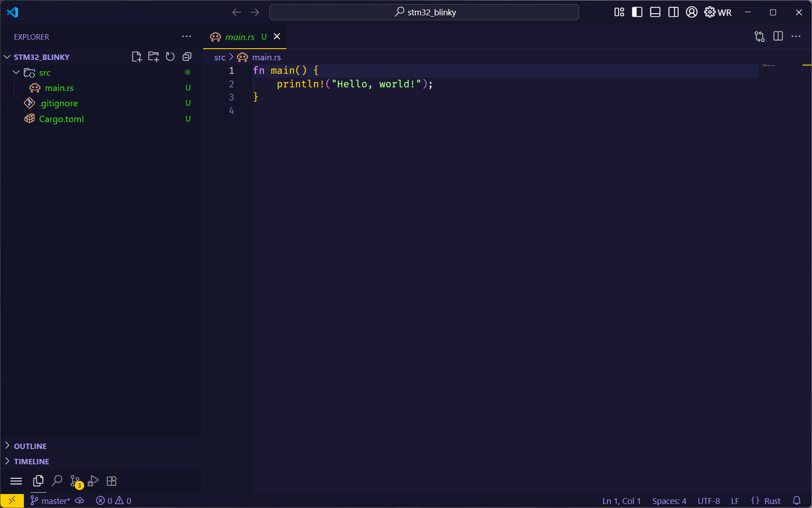Open the Source Control view with badge
The height and width of the screenshot is (508, 812).
tap(76, 481)
